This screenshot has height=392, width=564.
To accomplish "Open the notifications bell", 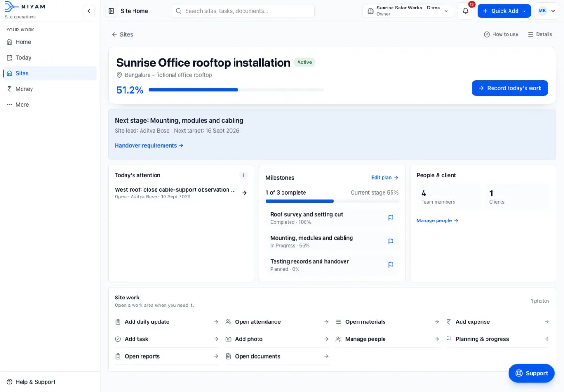I will (465, 11).
